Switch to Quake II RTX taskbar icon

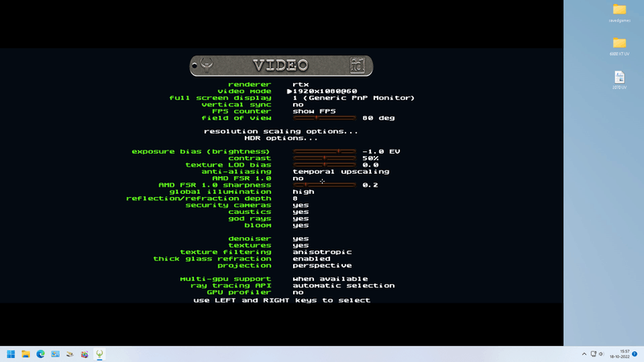[x=99, y=354]
